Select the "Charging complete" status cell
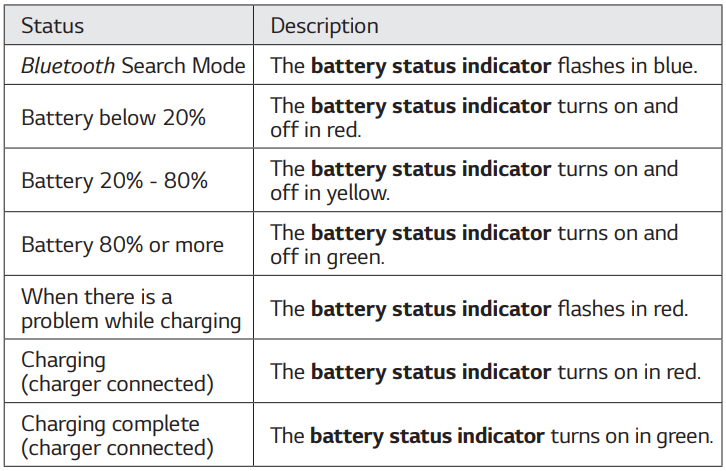Viewport: 726px width, 471px height. click(x=117, y=436)
